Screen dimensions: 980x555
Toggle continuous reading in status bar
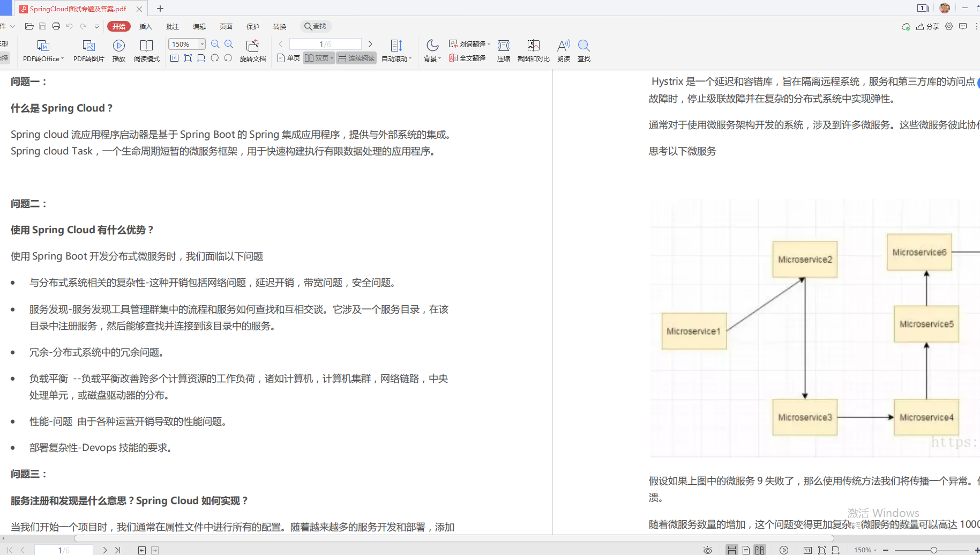tap(732, 550)
